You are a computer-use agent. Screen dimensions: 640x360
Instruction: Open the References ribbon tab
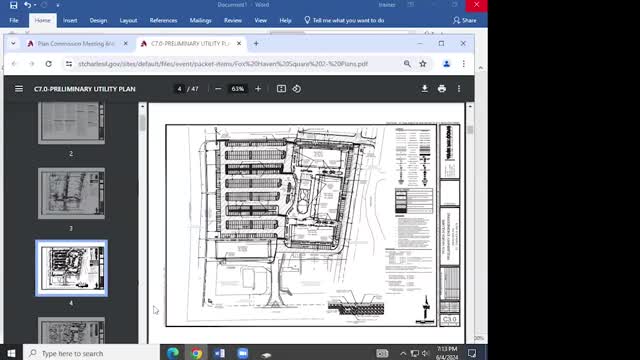coord(163,20)
